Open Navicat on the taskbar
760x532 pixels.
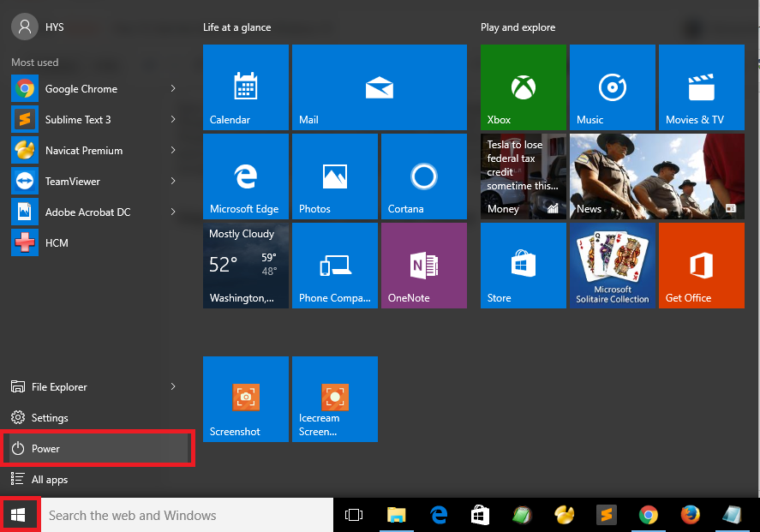[564, 515]
